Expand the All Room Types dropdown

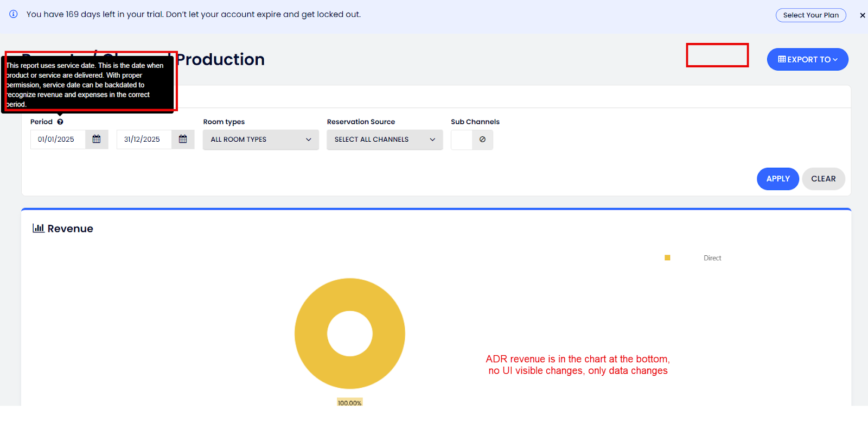pyautogui.click(x=260, y=140)
